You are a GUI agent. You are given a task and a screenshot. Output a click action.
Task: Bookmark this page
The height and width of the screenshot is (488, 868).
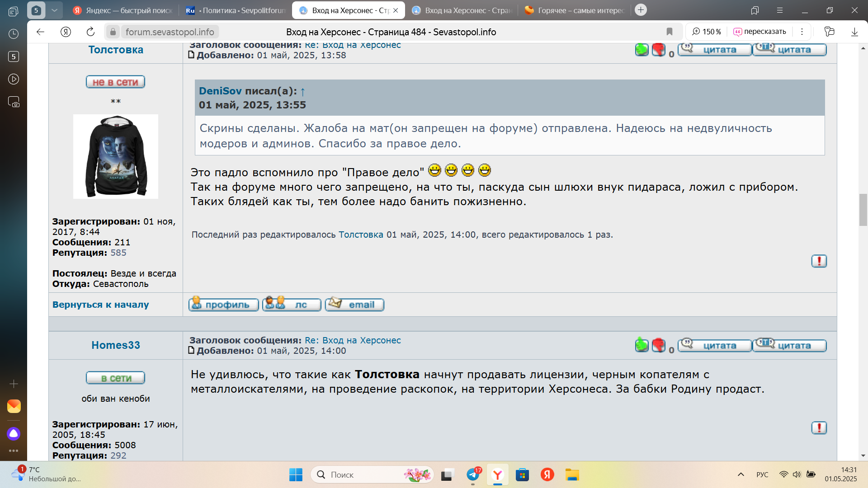670,32
